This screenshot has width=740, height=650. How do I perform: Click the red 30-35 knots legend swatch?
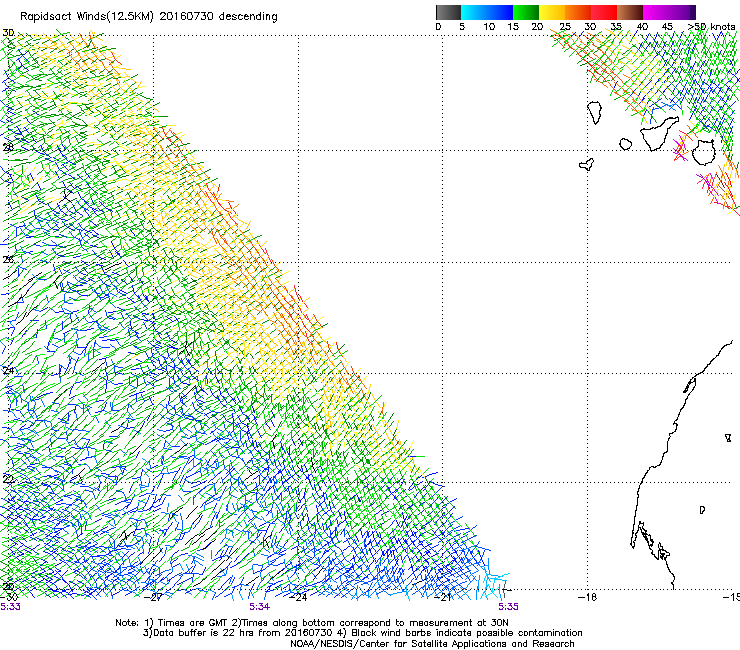pyautogui.click(x=604, y=12)
